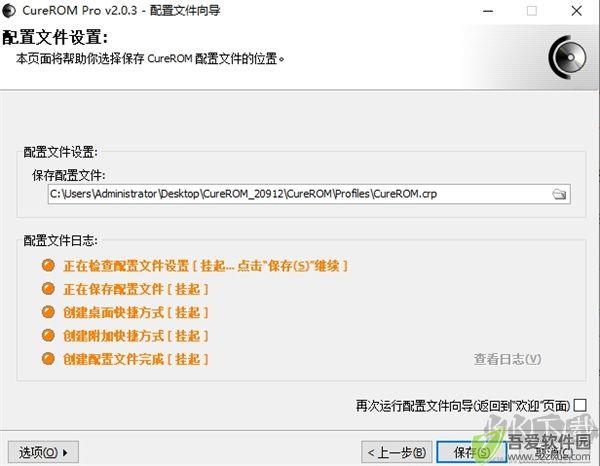Open the 选项(O) dropdown menu
600x466 pixels.
(43, 453)
